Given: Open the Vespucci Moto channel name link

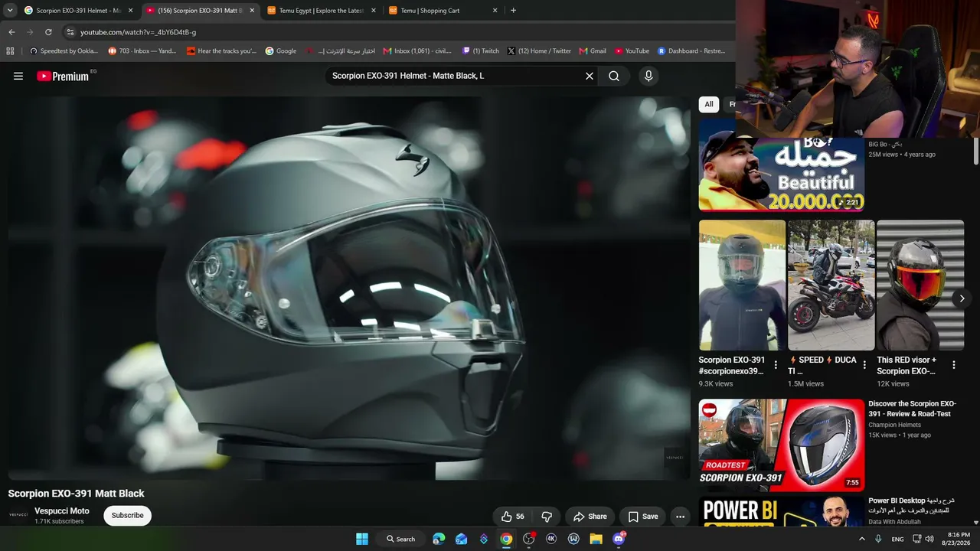Looking at the screenshot, I should (x=62, y=511).
